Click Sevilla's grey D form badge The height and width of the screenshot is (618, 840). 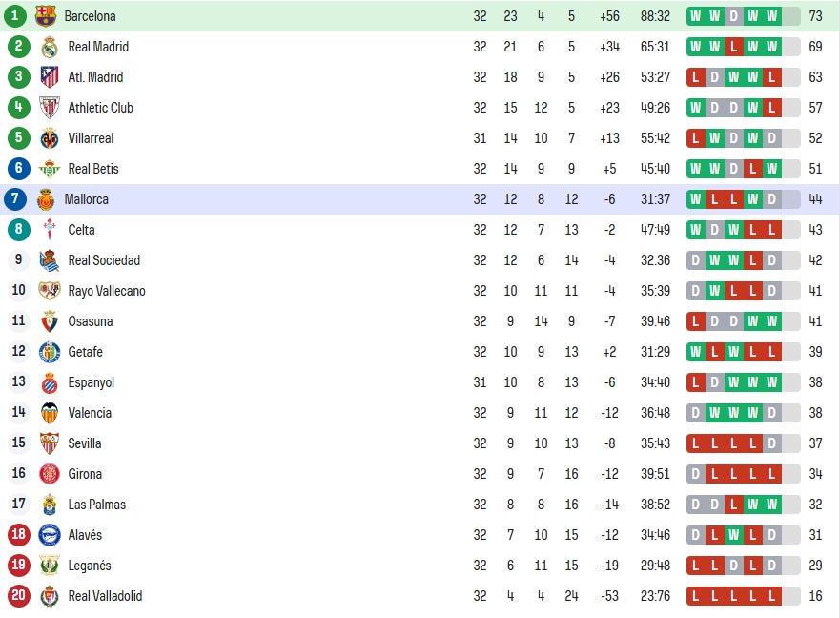(x=771, y=443)
